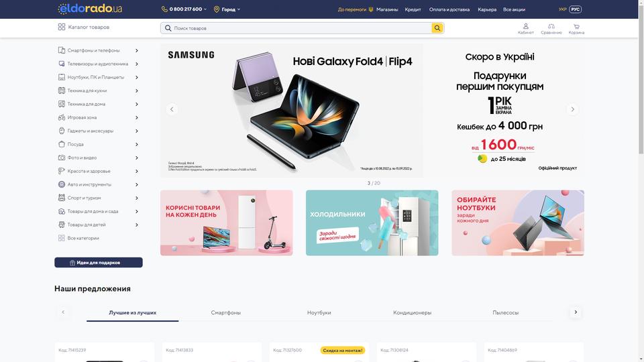
Task: Click the eldorado.ua logo
Action: point(90,9)
